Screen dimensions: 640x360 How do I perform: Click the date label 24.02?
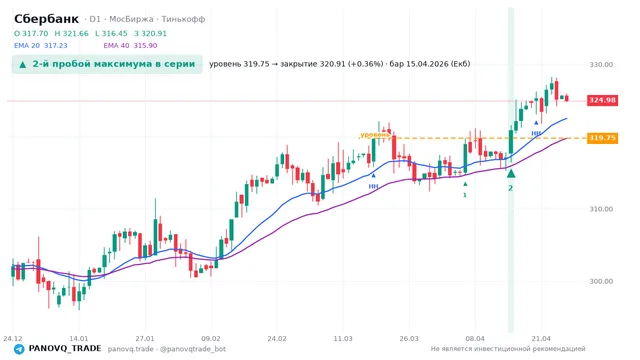tap(277, 338)
